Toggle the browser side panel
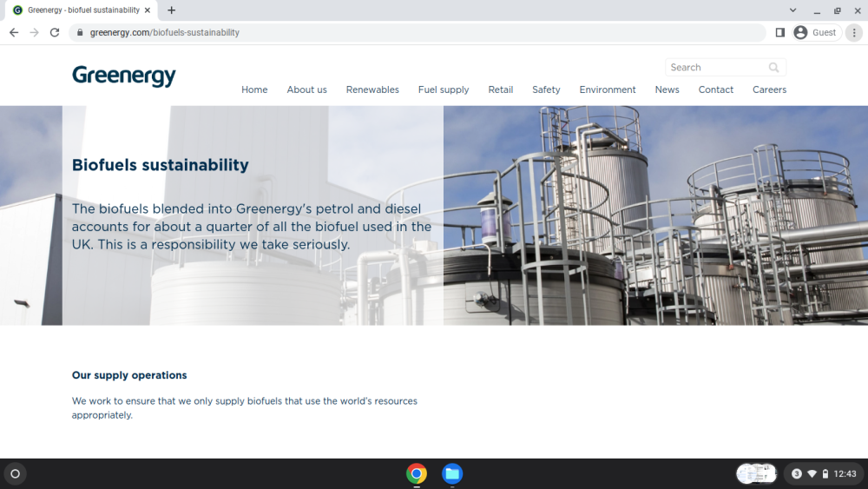This screenshot has height=489, width=868. pyautogui.click(x=780, y=33)
